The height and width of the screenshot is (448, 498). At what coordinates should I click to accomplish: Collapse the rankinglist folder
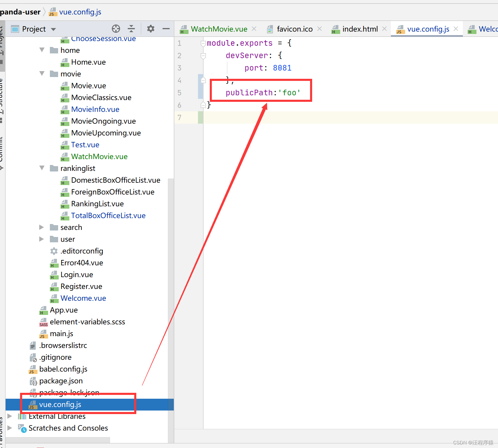pyautogui.click(x=42, y=168)
